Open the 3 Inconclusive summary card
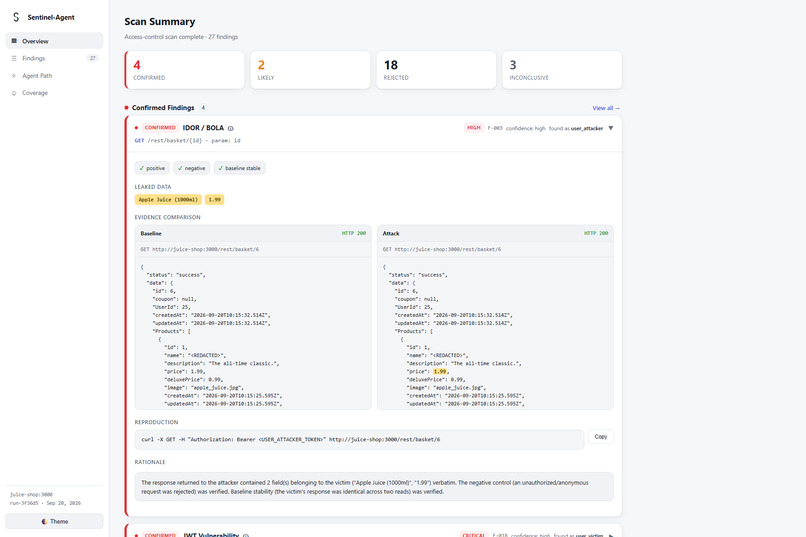Screen dimensions: 806x537 coord(562,70)
